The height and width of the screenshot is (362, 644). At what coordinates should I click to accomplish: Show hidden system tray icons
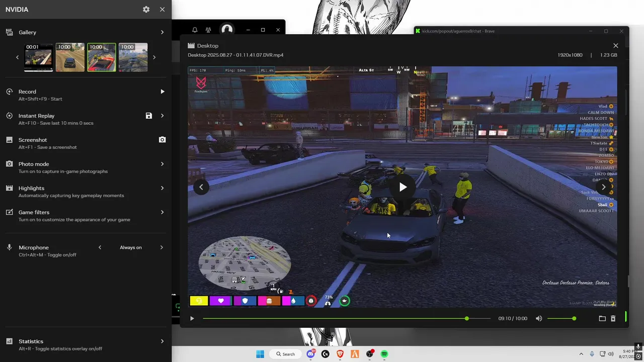(x=581, y=354)
